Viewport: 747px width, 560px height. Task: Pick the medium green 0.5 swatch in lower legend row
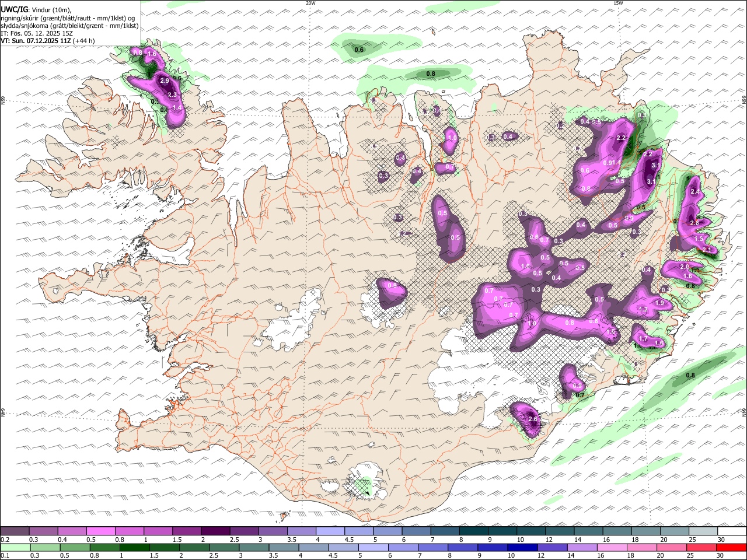tap(75, 547)
